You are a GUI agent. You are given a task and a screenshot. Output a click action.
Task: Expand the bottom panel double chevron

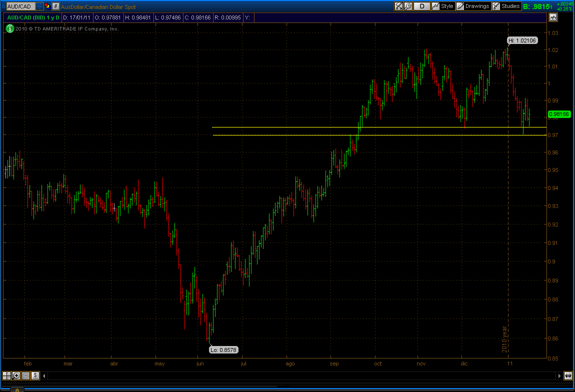pos(17,389)
